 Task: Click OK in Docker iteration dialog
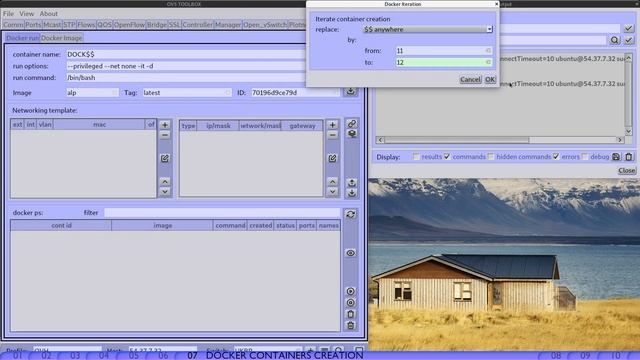click(490, 80)
